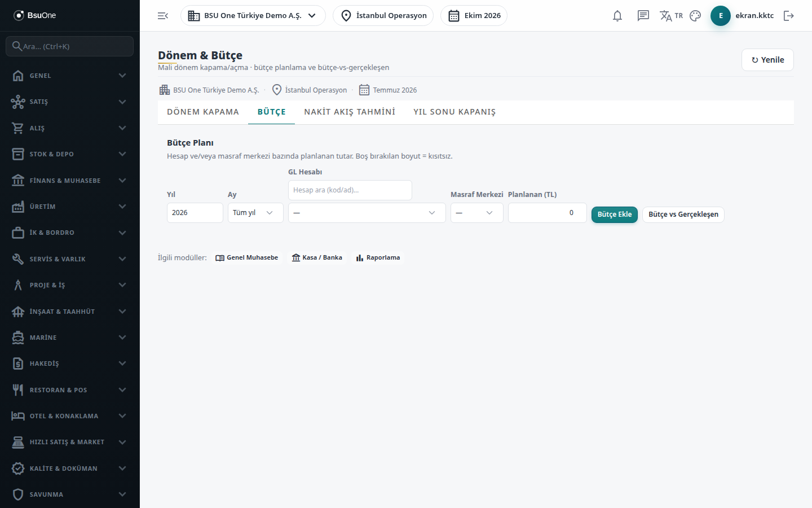The height and width of the screenshot is (508, 812).
Task: Open the Alış shopping cart icon
Action: pos(18,128)
